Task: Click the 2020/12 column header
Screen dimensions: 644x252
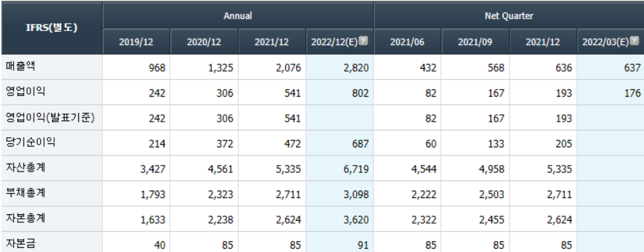Action: [x=203, y=42]
